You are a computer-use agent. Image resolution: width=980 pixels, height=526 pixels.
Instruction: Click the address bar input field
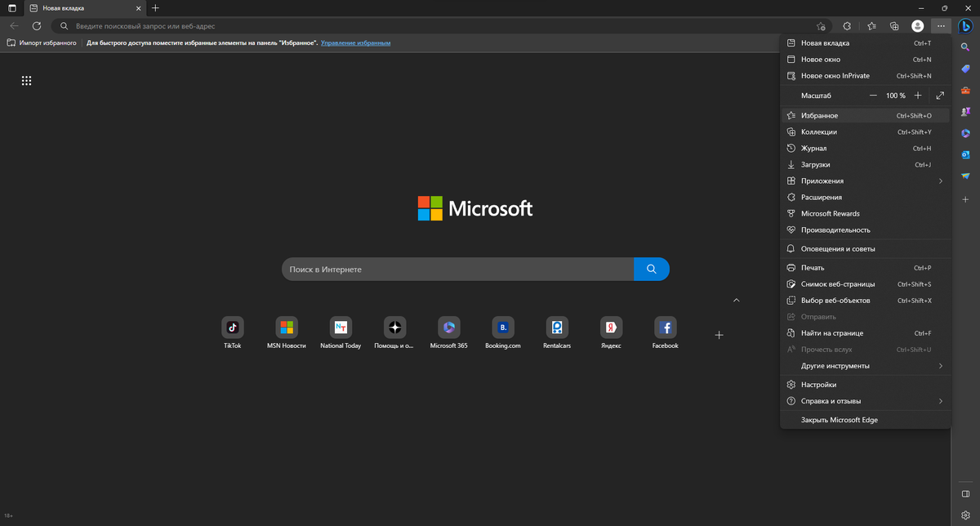[x=441, y=26]
